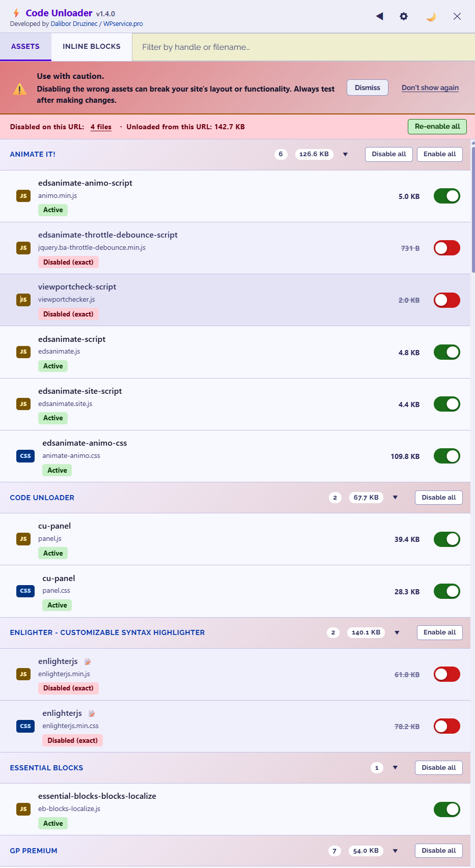The height and width of the screenshot is (868, 475).
Task: Re-enable viewportcheck-script with its toggle
Action: pyautogui.click(x=446, y=300)
